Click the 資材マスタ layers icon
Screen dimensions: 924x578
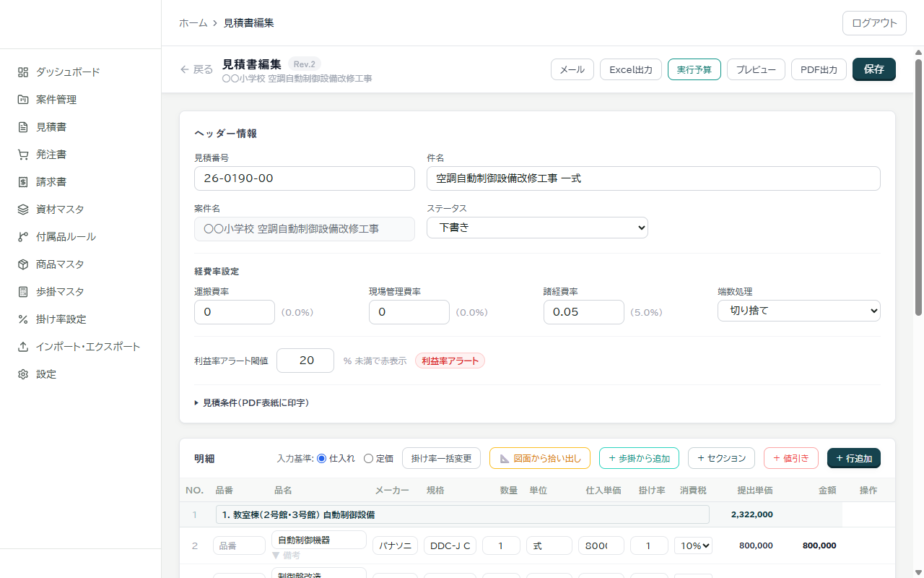23,210
